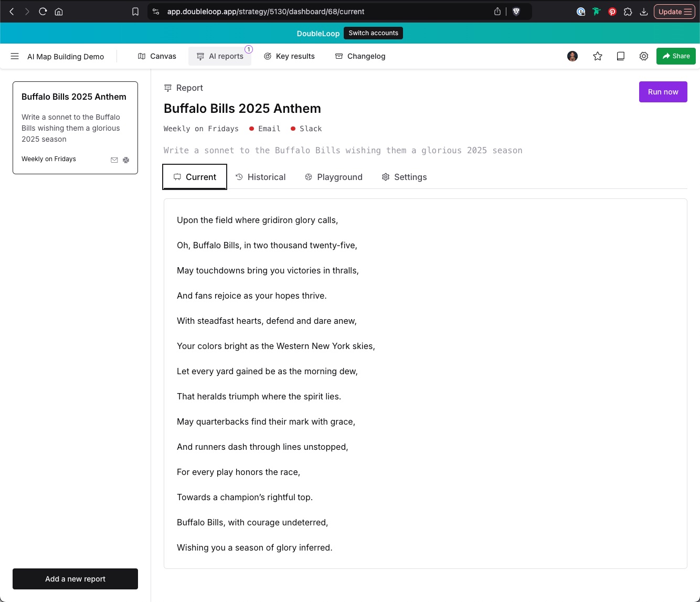The image size is (700, 602).
Task: Open the hamburger sidebar menu
Action: click(15, 56)
